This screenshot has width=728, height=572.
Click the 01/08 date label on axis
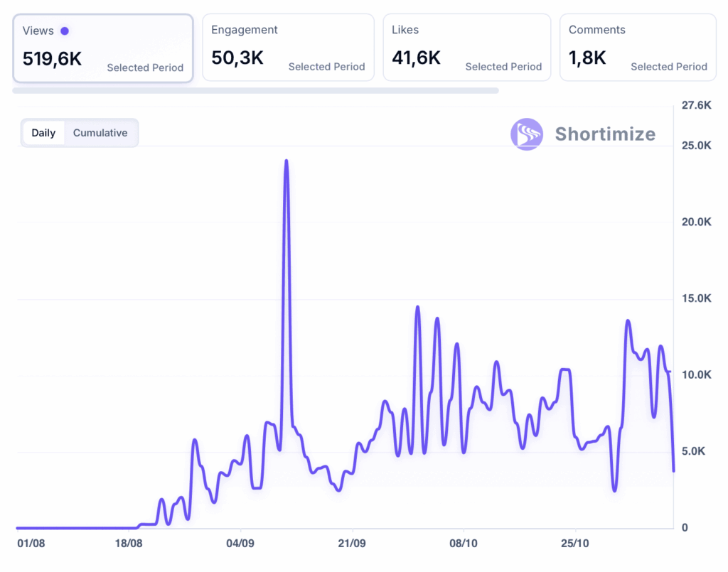click(x=31, y=544)
